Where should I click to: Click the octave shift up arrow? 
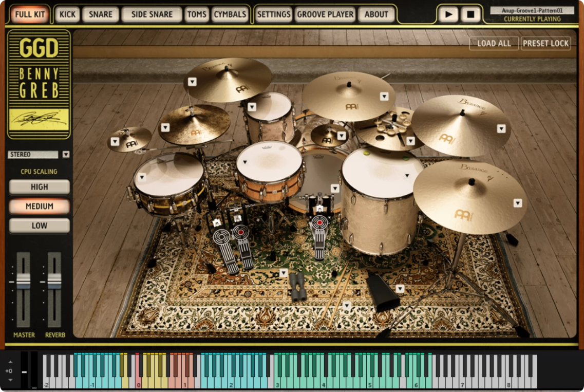[10, 362]
